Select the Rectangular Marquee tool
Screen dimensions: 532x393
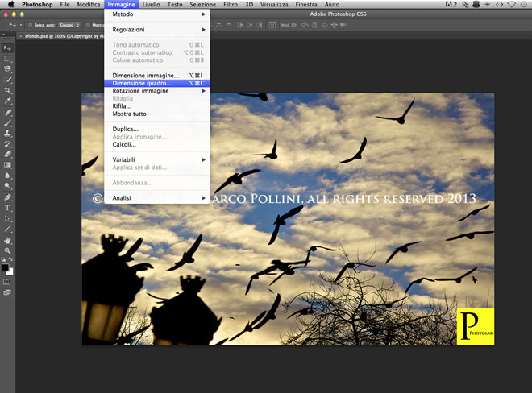[x=7, y=59]
